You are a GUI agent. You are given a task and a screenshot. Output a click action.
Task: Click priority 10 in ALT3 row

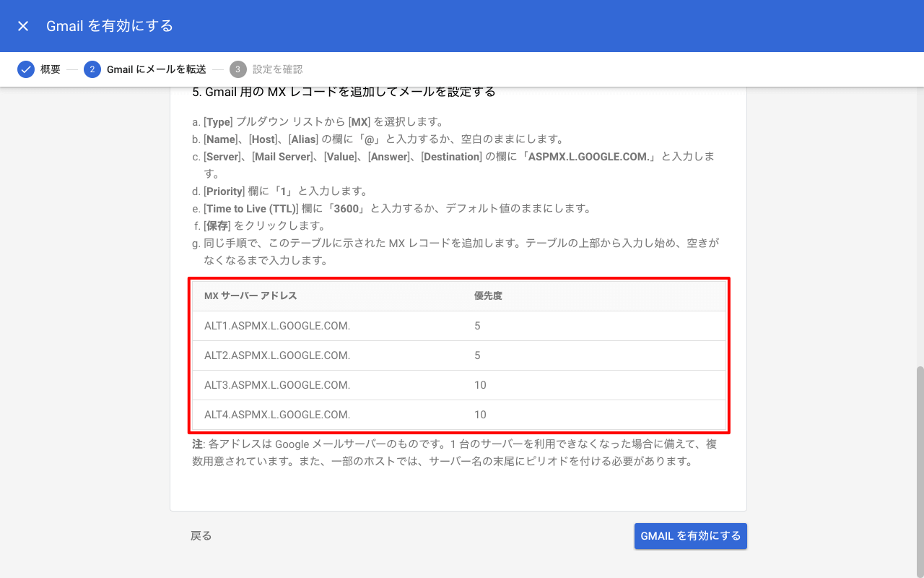480,385
